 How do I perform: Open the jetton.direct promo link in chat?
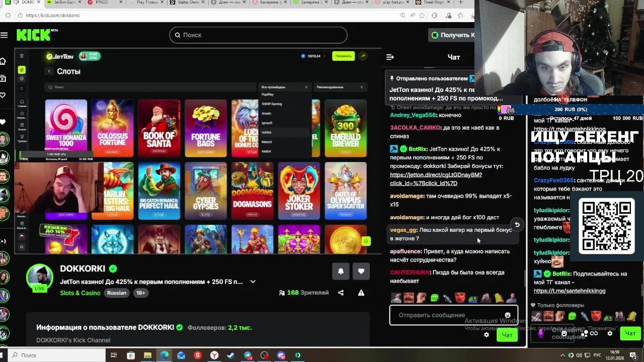pyautogui.click(x=436, y=179)
